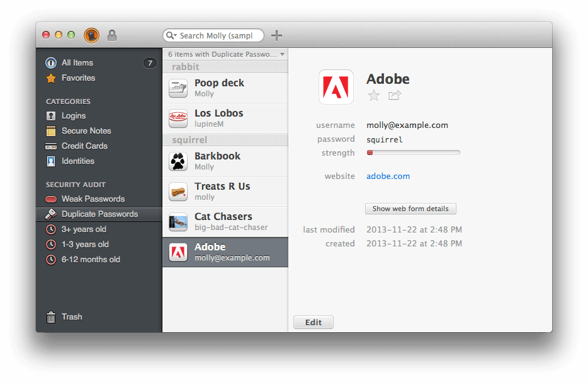Click the Show web form details button
The image size is (588, 382).
410,209
